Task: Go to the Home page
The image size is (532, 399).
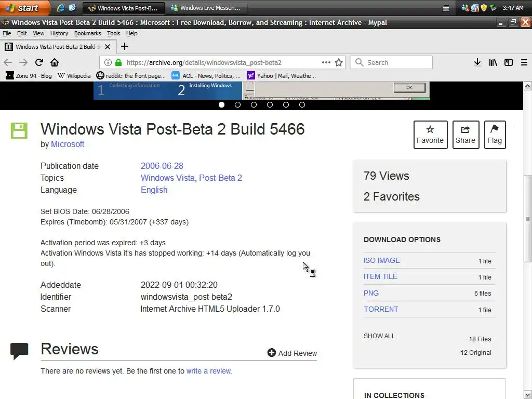Action: (55, 62)
